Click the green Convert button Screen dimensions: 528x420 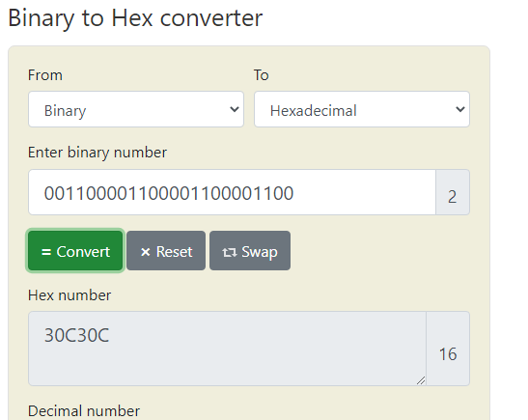[x=75, y=251]
